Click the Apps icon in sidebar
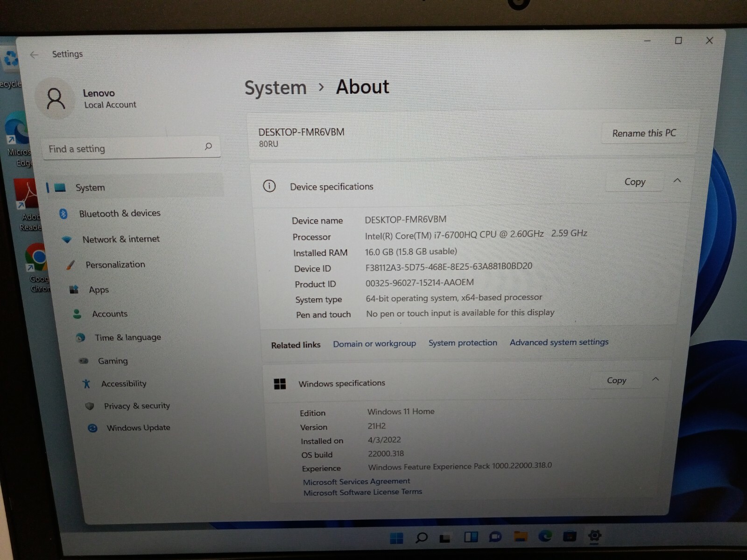The height and width of the screenshot is (560, 747). (x=74, y=290)
